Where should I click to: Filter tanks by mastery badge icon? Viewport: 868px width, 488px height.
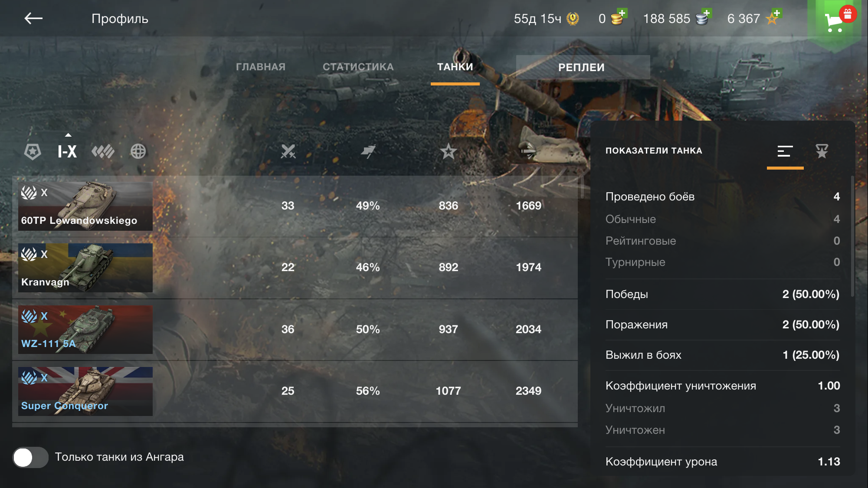pyautogui.click(x=103, y=151)
